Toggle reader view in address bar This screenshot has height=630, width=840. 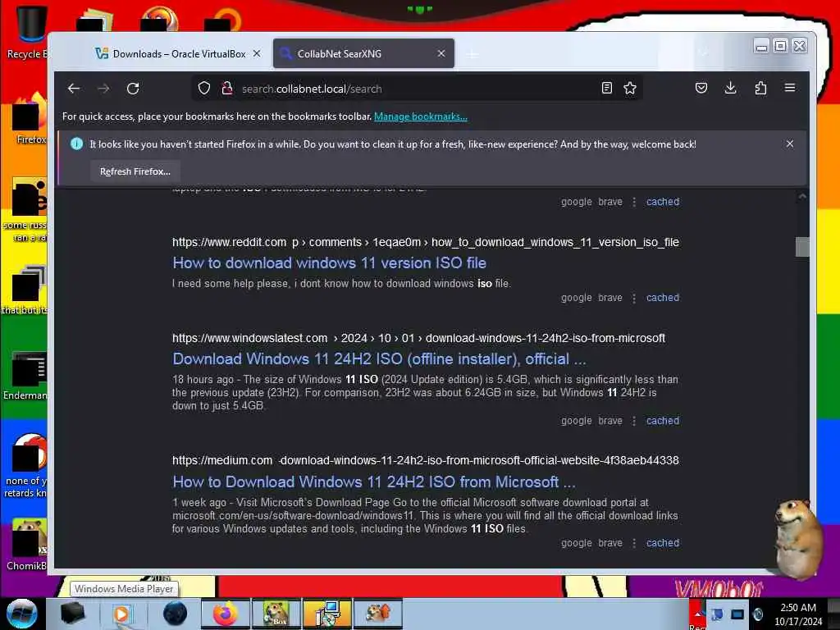point(606,88)
